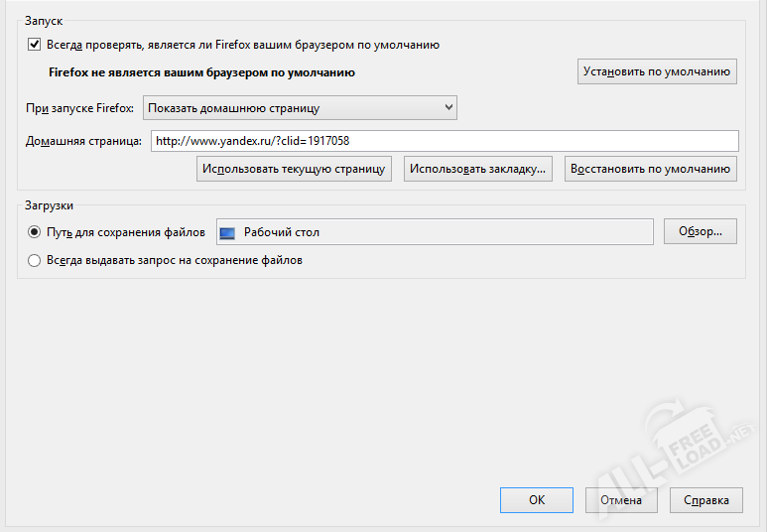Click the desktop icon in the download path field

click(x=228, y=233)
